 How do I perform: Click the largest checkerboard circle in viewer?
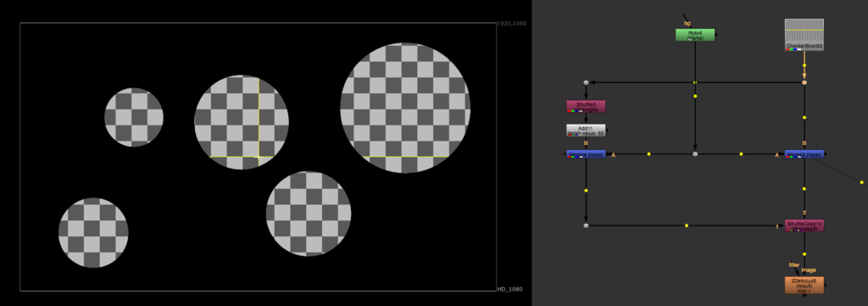(x=405, y=108)
